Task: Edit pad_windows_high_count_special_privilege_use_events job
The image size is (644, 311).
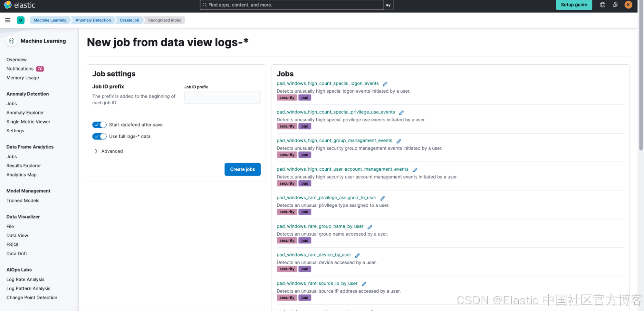Action: (x=401, y=113)
